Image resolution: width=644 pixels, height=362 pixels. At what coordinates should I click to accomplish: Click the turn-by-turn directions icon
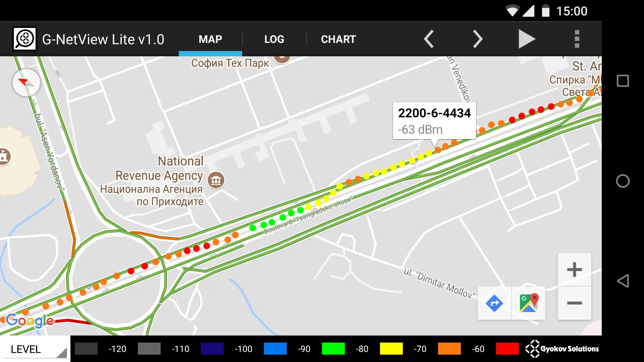click(494, 303)
